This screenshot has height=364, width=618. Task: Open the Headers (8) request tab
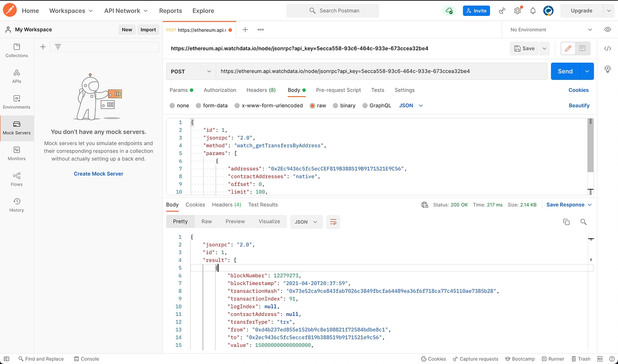pyautogui.click(x=260, y=90)
